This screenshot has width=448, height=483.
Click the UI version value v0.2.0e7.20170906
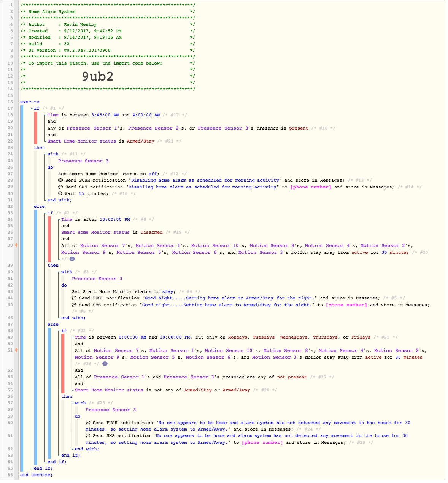click(87, 50)
